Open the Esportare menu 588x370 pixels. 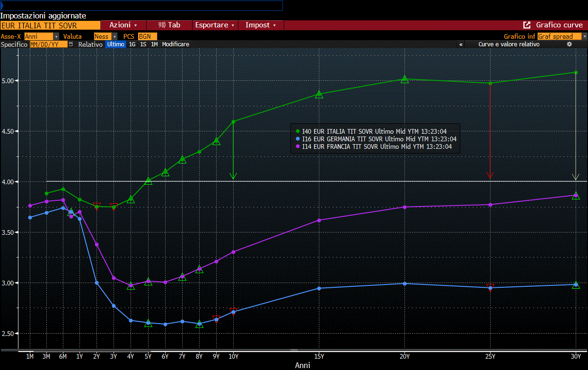pyautogui.click(x=215, y=25)
